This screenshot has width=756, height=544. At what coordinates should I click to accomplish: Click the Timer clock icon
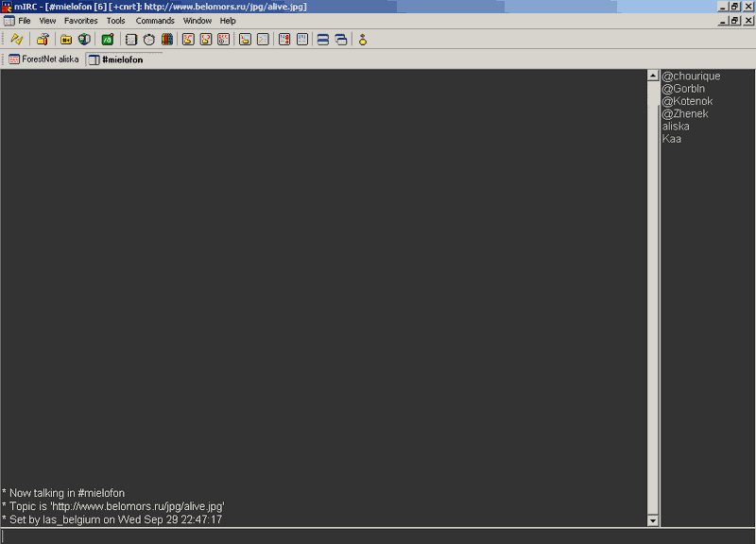point(149,40)
